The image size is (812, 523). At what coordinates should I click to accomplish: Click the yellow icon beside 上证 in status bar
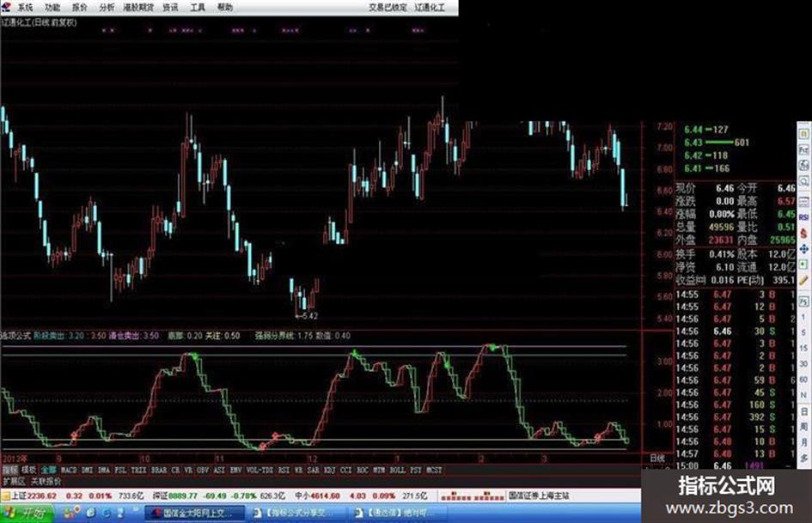click(x=6, y=496)
